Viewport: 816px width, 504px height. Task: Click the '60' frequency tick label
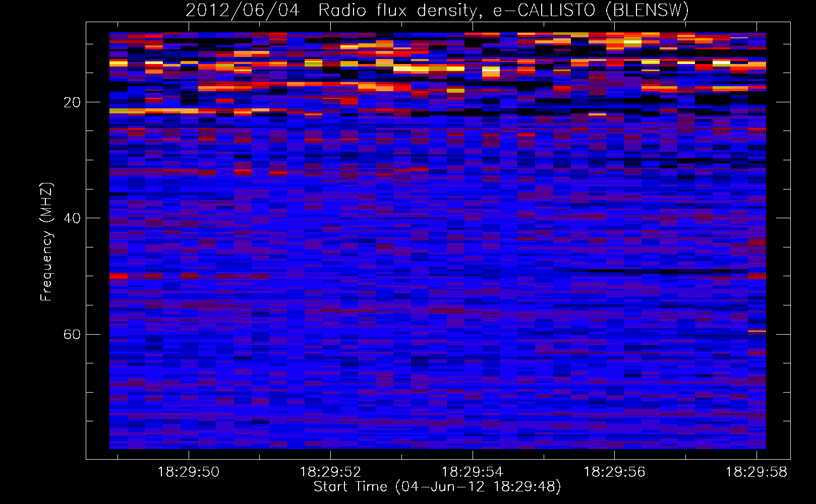coord(72,335)
